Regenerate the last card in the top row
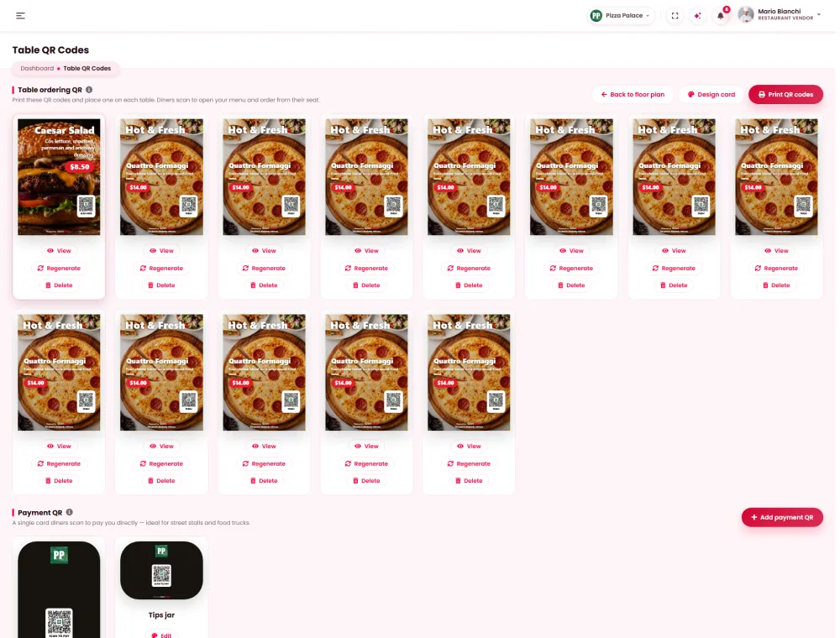 776,268
